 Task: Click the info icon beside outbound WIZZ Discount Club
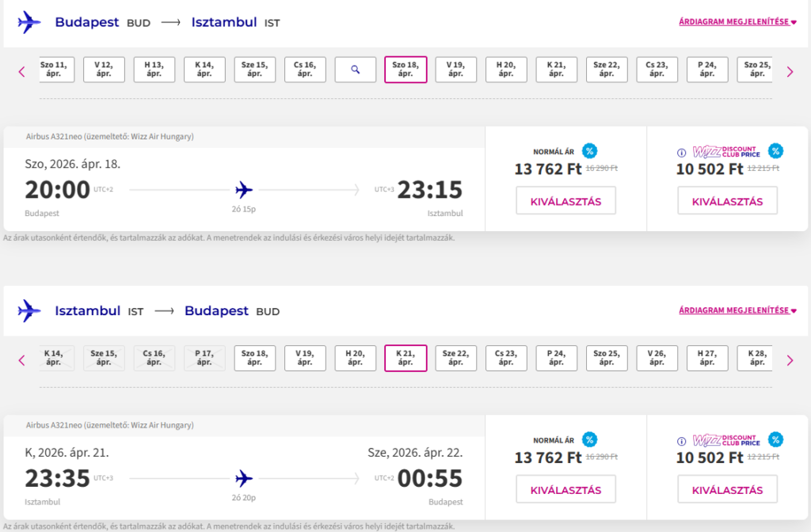pyautogui.click(x=680, y=152)
